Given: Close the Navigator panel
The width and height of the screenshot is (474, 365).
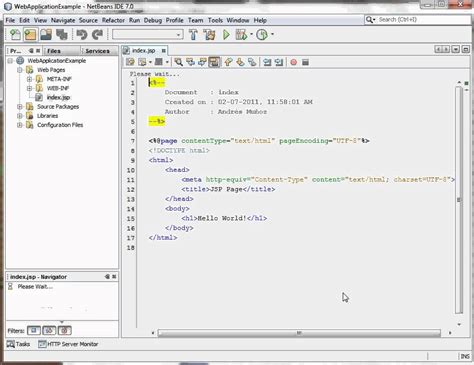Looking at the screenshot, I should pos(114,277).
